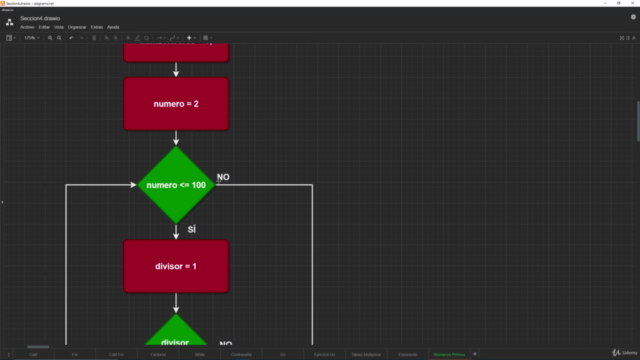The width and height of the screenshot is (640, 360).
Task: Open the insert plus dropdown
Action: pos(191,38)
